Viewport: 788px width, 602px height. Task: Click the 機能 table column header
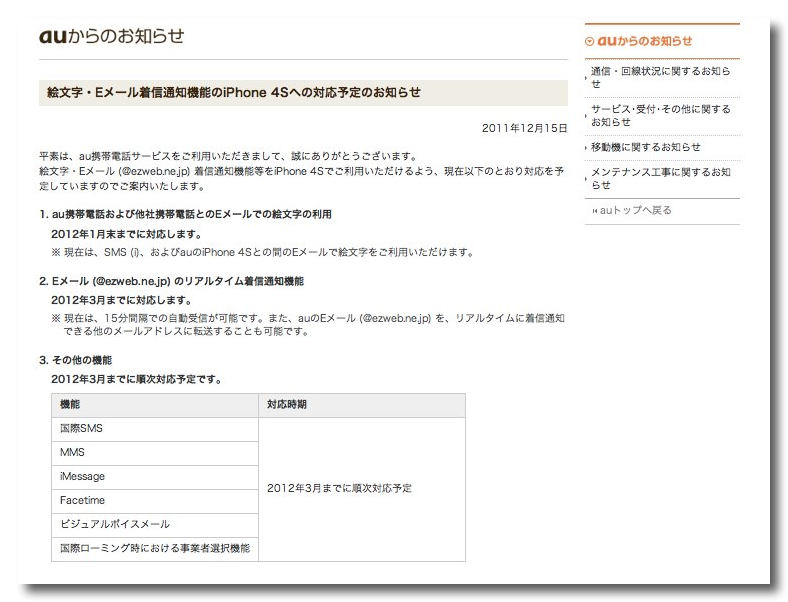click(155, 405)
